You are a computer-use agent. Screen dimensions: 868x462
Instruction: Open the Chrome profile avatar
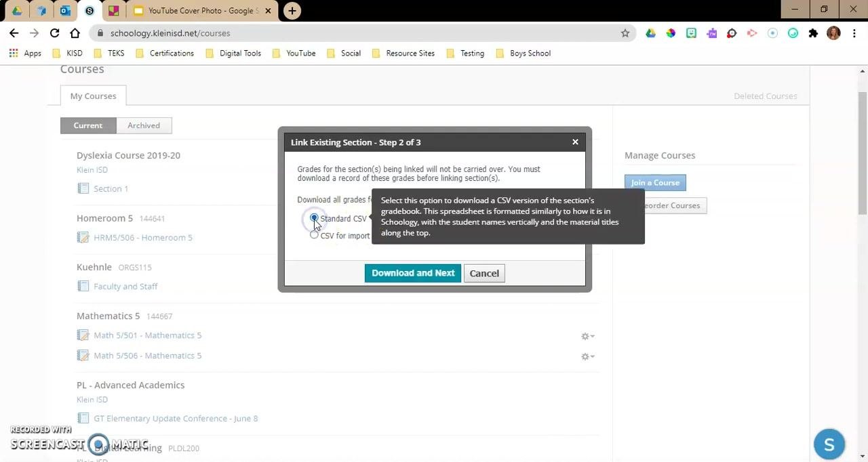833,33
